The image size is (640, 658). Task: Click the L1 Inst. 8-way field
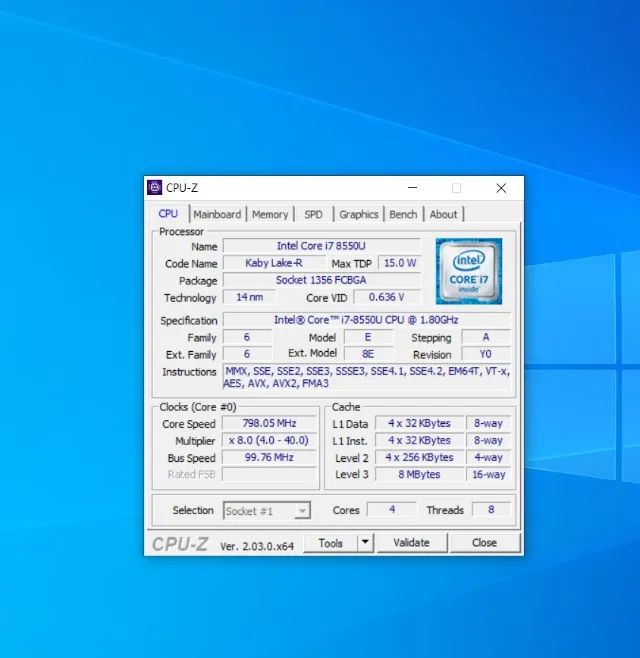(x=488, y=440)
